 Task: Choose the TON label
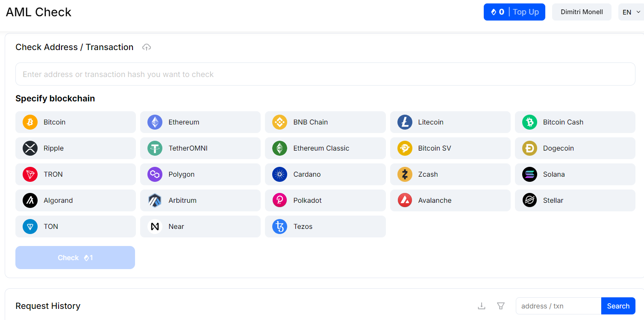tap(51, 227)
